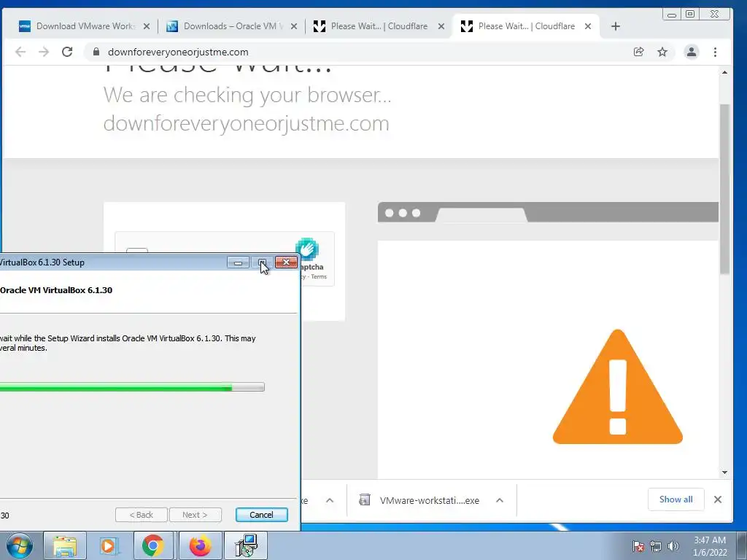Close the active Please Wait Cloudflare tab
The height and width of the screenshot is (560, 747).
point(588,26)
